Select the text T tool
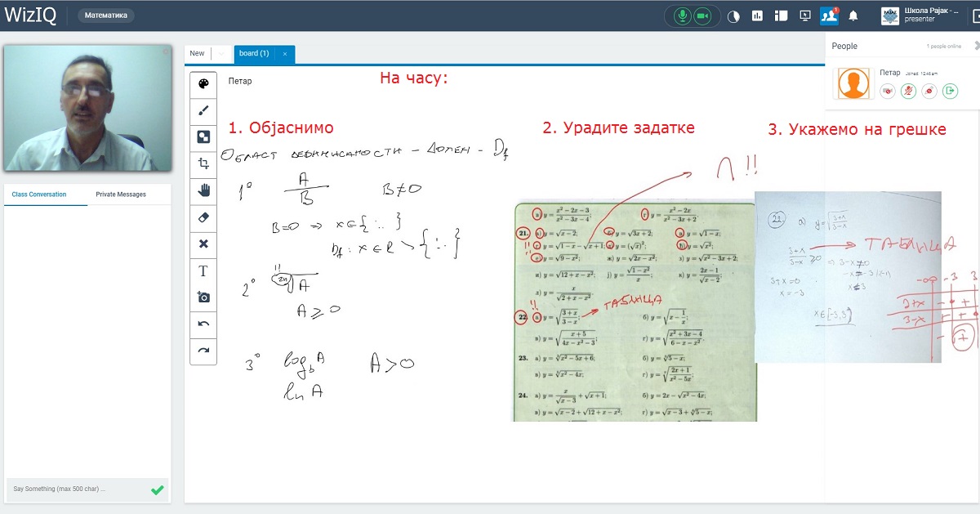The image size is (980, 514). pyautogui.click(x=203, y=270)
